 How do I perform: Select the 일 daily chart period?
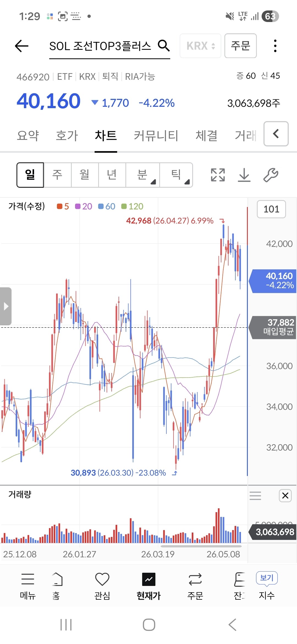click(x=30, y=175)
